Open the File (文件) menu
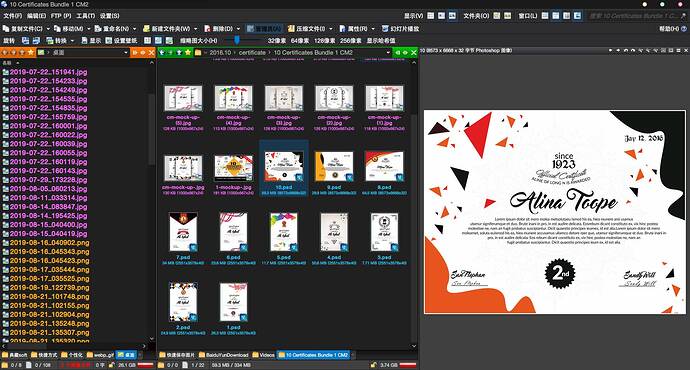 (x=12, y=16)
